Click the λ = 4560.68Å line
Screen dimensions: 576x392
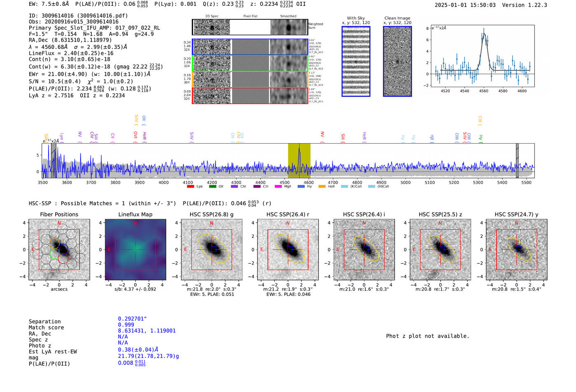78,47
